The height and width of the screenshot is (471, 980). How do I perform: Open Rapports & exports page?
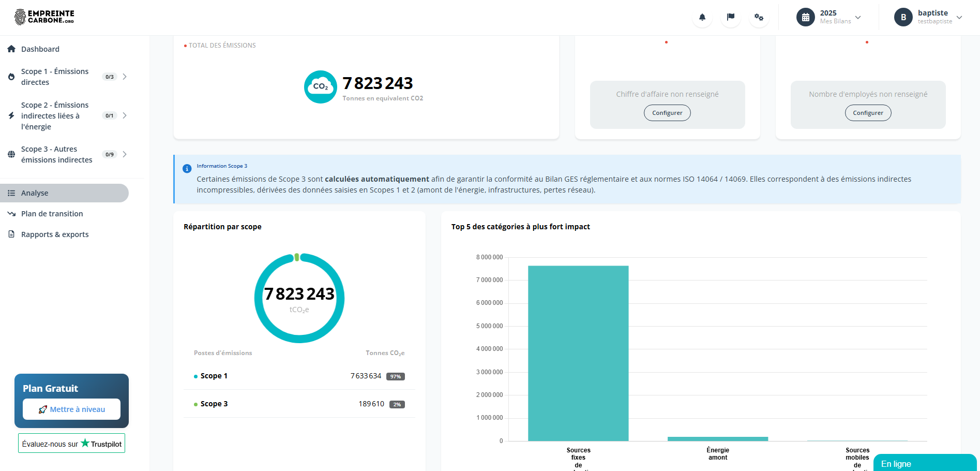coord(55,234)
